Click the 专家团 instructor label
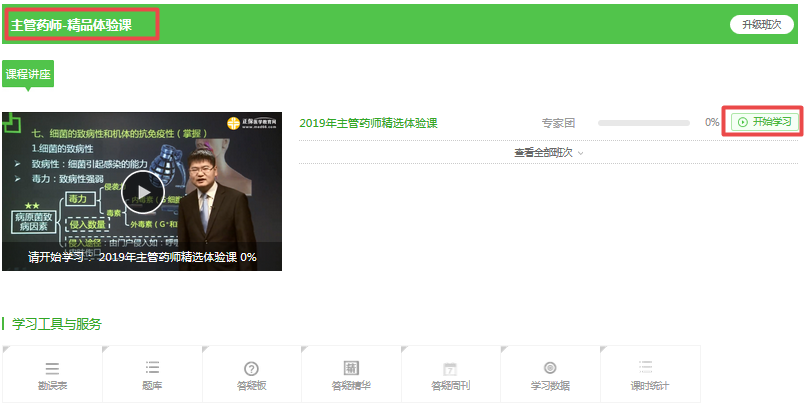Screen dimensions: 806x412 pos(558,123)
